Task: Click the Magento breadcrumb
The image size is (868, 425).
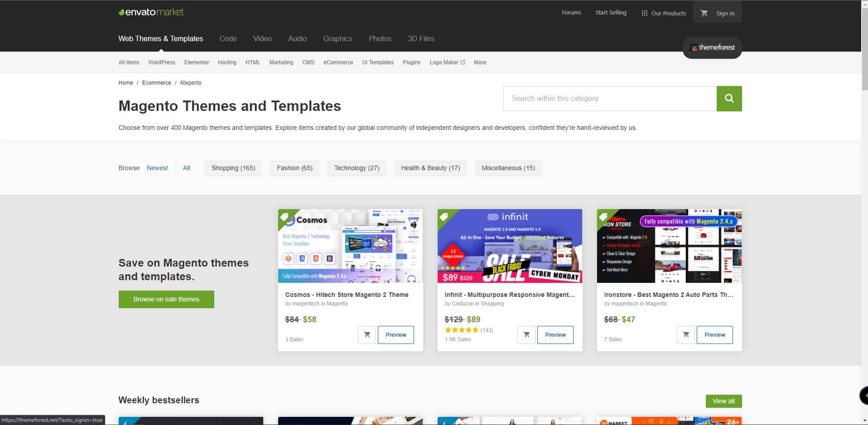Action: 191,83
